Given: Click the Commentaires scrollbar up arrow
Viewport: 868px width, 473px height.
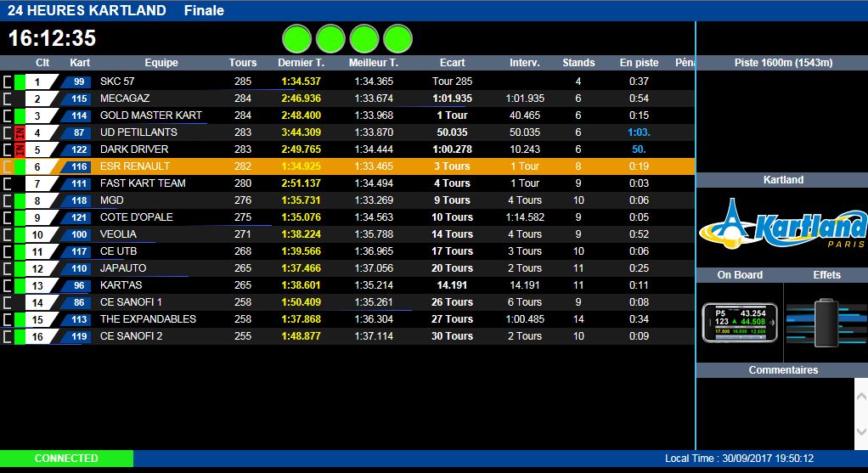Looking at the screenshot, I should (x=861, y=397).
